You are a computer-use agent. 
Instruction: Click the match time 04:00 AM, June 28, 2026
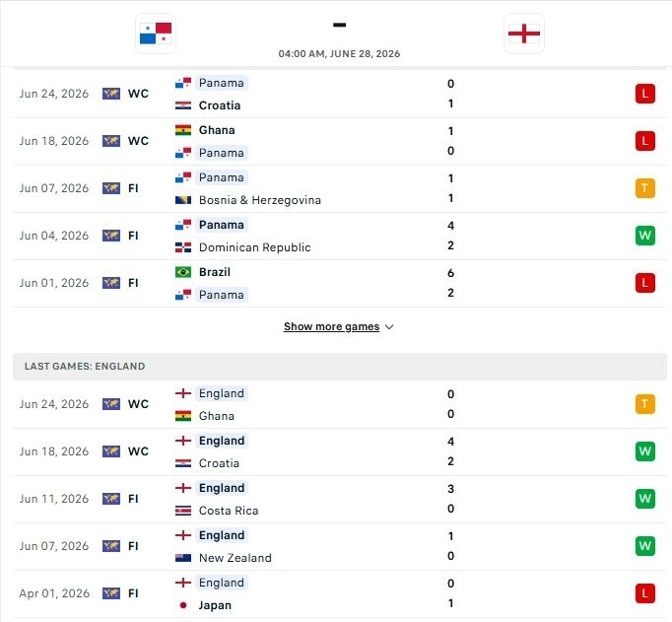339,54
